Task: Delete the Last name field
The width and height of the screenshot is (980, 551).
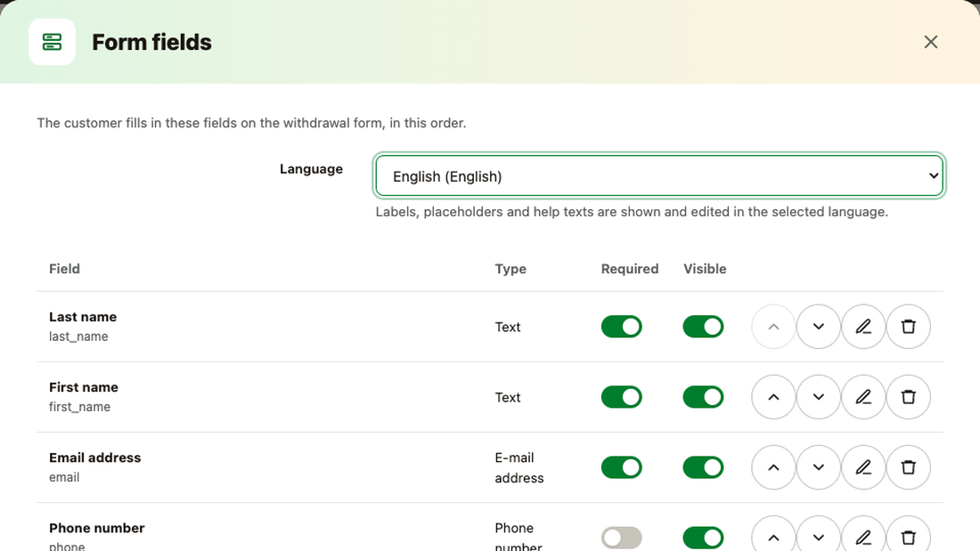Action: pyautogui.click(x=908, y=327)
